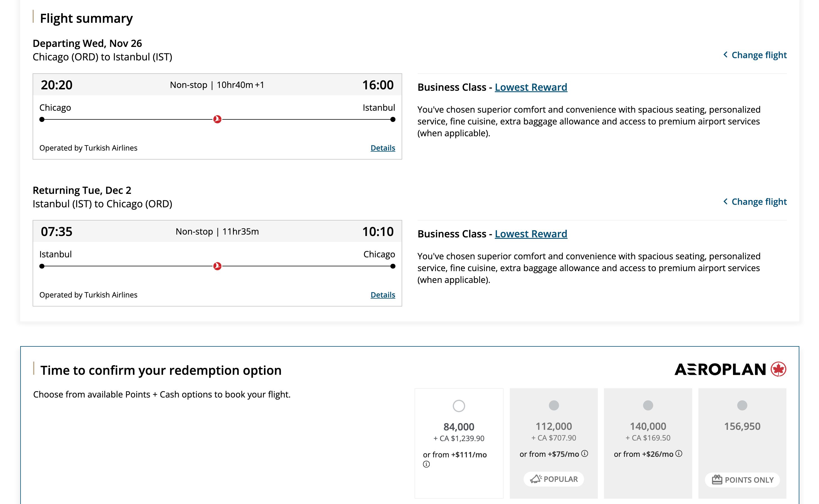Choose the 156,950 points only option

click(742, 405)
